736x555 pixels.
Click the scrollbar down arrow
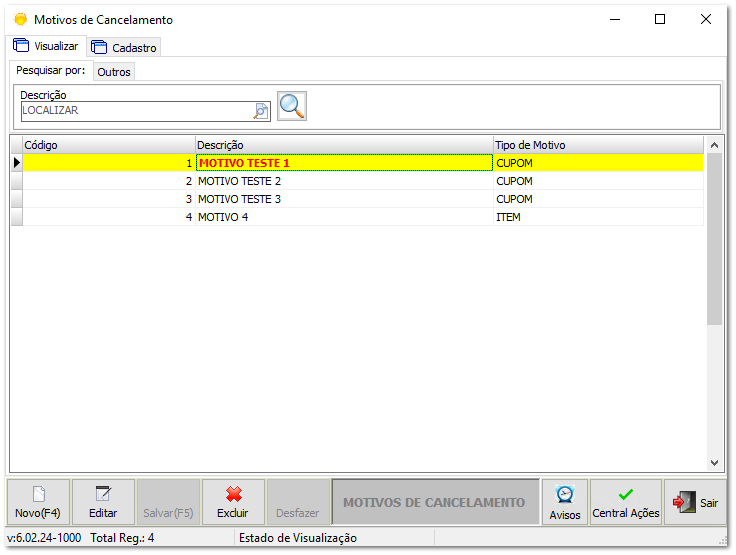pyautogui.click(x=714, y=462)
